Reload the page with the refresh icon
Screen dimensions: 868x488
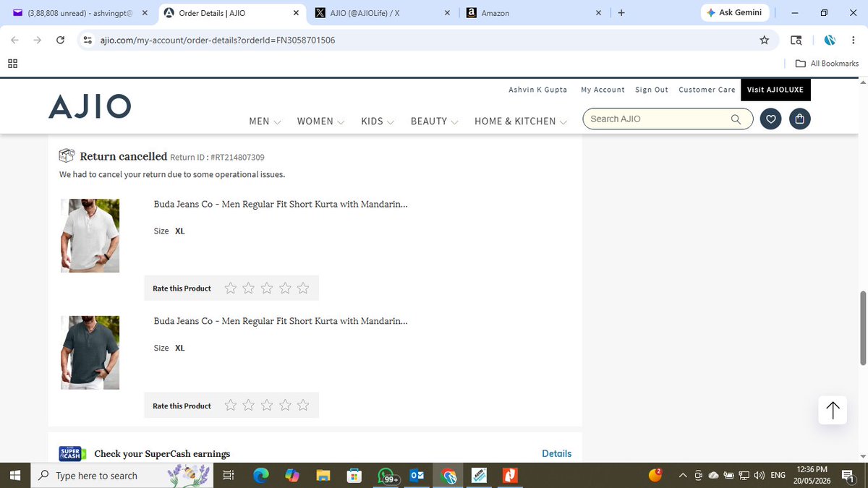pos(61,40)
